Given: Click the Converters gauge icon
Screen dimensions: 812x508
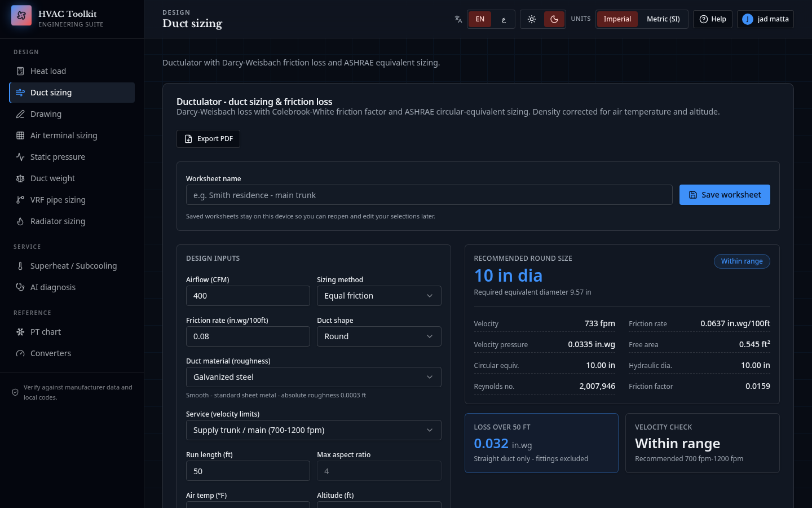Looking at the screenshot, I should point(20,353).
